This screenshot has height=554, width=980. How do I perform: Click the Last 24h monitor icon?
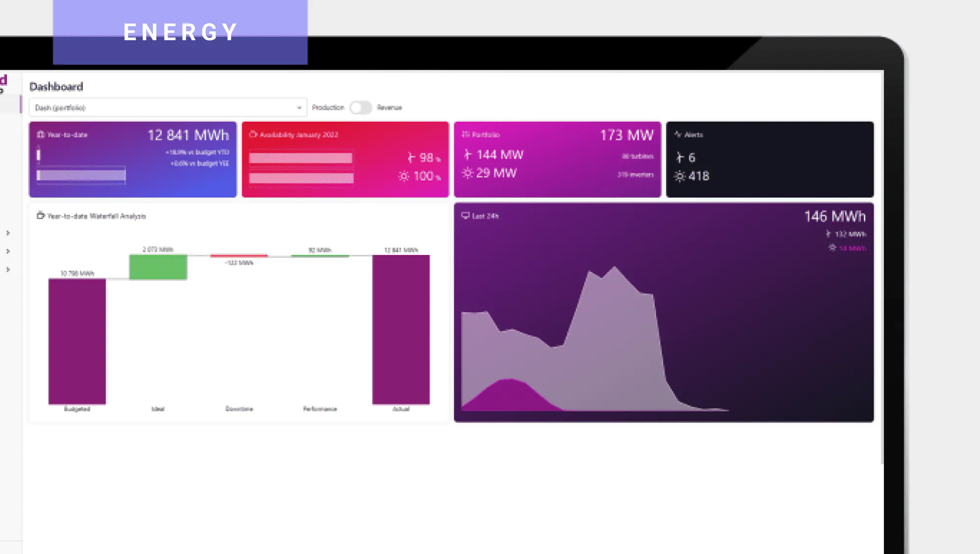(465, 215)
